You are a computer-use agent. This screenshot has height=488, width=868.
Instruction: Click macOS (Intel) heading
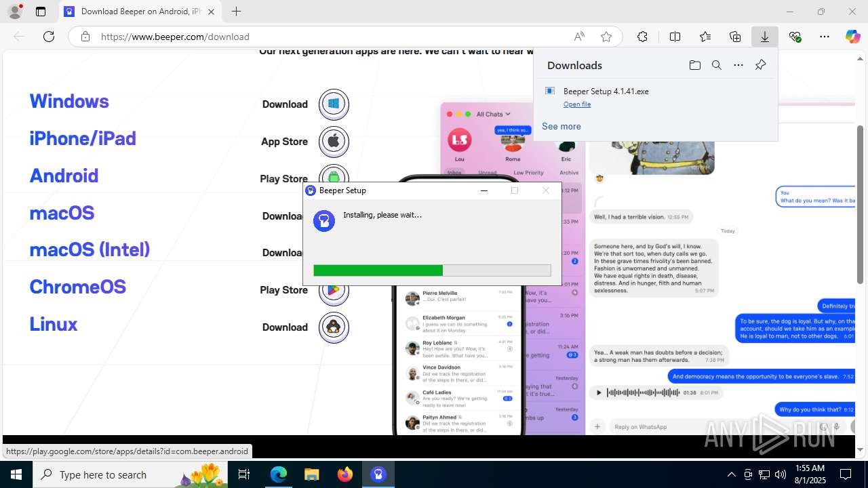click(x=90, y=249)
